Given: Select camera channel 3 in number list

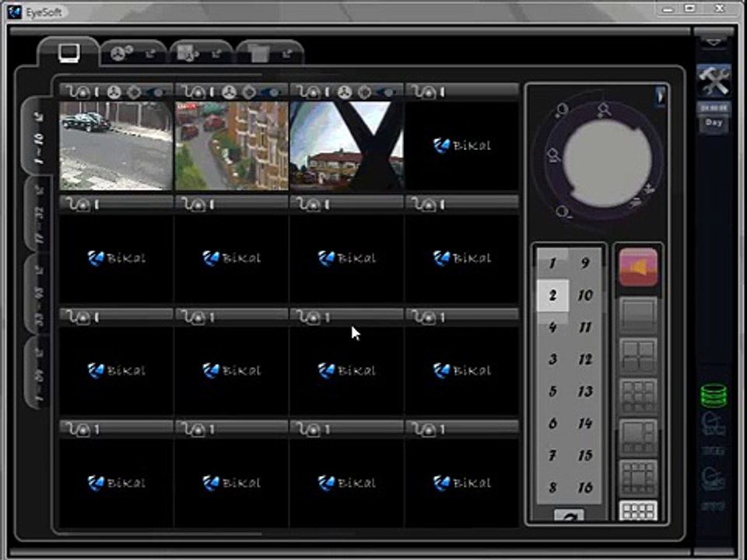Looking at the screenshot, I should [x=552, y=359].
